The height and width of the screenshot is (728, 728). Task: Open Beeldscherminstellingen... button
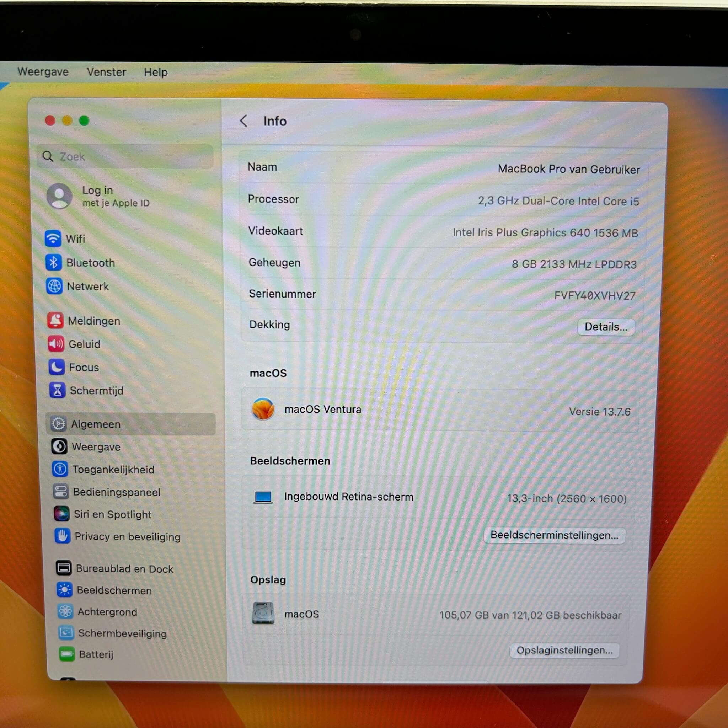pyautogui.click(x=554, y=535)
